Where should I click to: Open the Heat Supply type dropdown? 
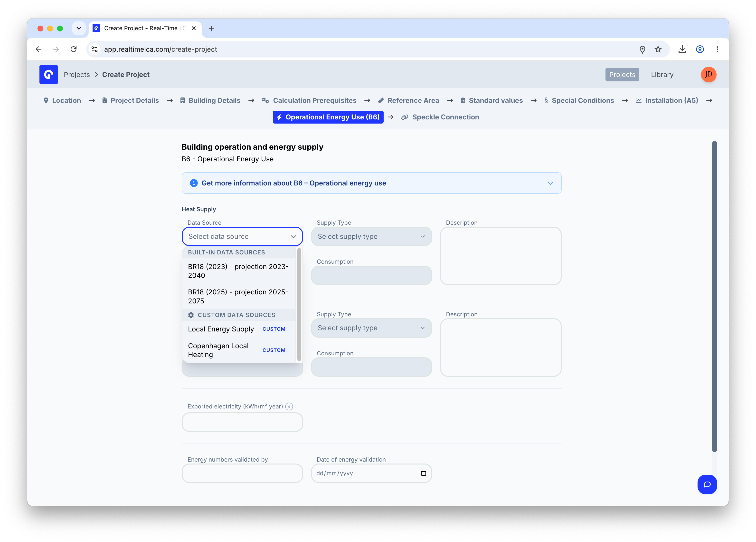click(371, 236)
